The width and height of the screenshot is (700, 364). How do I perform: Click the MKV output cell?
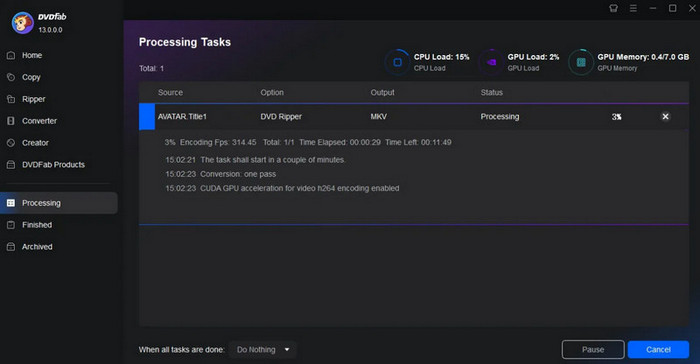[x=379, y=117]
